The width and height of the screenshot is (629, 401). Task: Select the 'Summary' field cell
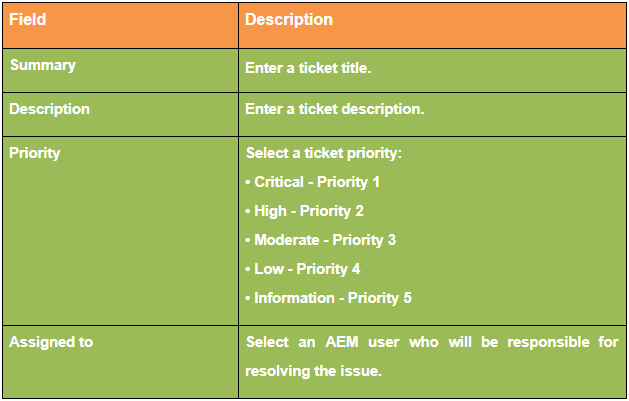(43, 65)
